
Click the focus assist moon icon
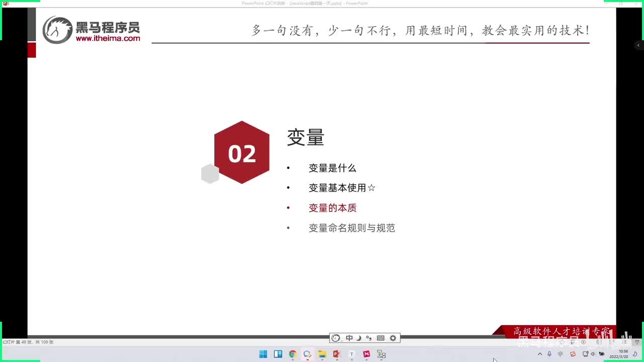pyautogui.click(x=635, y=354)
